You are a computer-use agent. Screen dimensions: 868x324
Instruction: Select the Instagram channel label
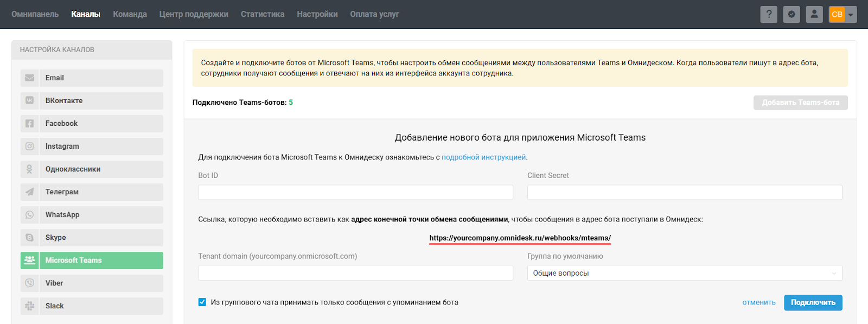(62, 147)
